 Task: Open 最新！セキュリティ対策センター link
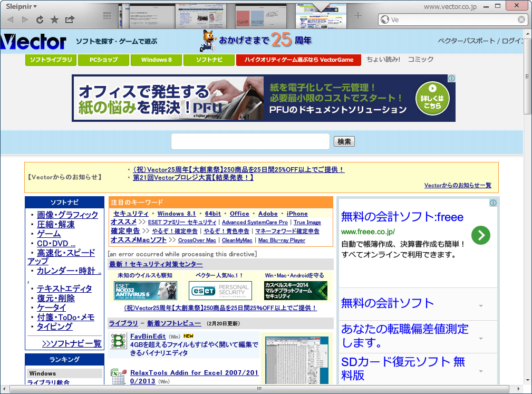(156, 264)
